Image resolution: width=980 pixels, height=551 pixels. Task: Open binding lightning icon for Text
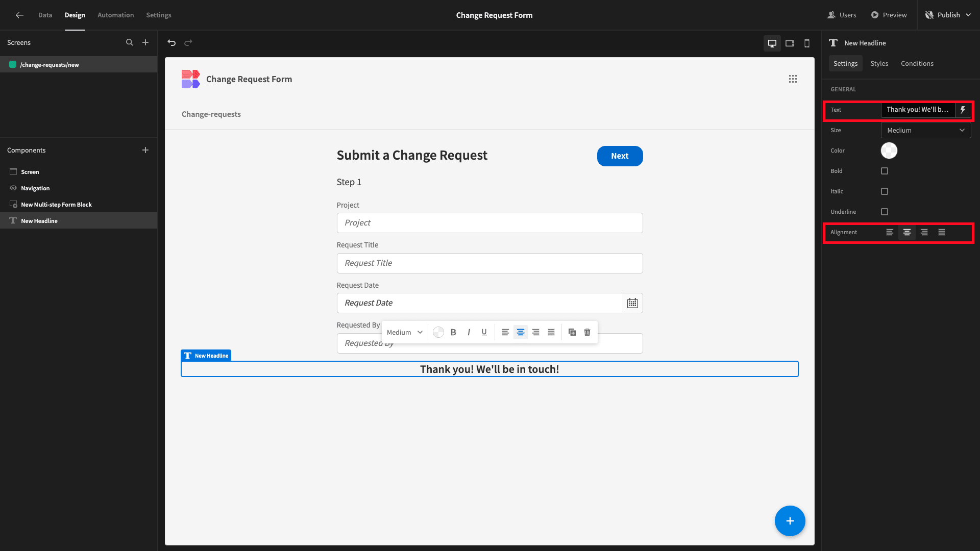point(963,110)
